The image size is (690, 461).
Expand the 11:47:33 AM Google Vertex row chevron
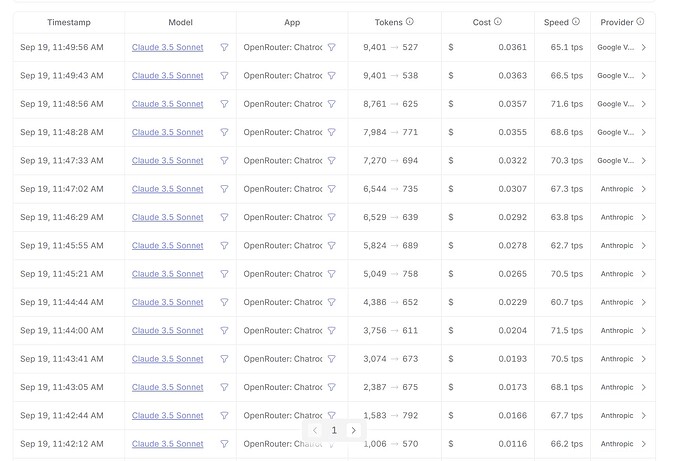644,161
